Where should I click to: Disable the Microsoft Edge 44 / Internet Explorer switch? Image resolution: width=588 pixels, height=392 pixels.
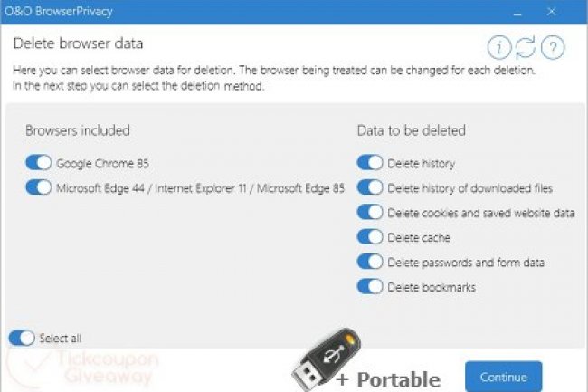point(39,187)
